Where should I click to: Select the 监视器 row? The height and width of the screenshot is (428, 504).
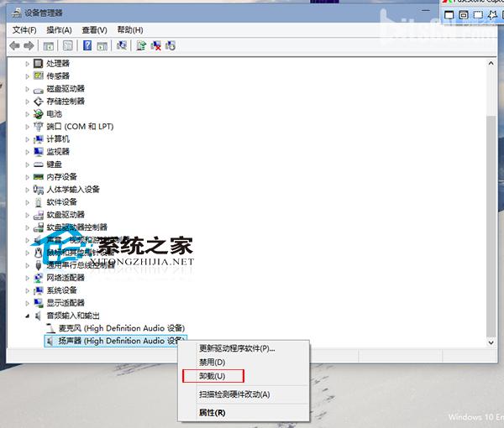[x=58, y=152]
